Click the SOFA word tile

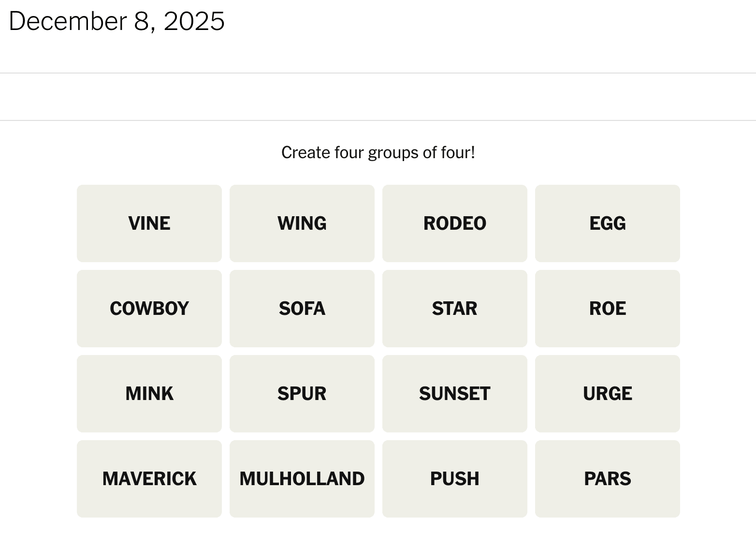click(x=302, y=309)
